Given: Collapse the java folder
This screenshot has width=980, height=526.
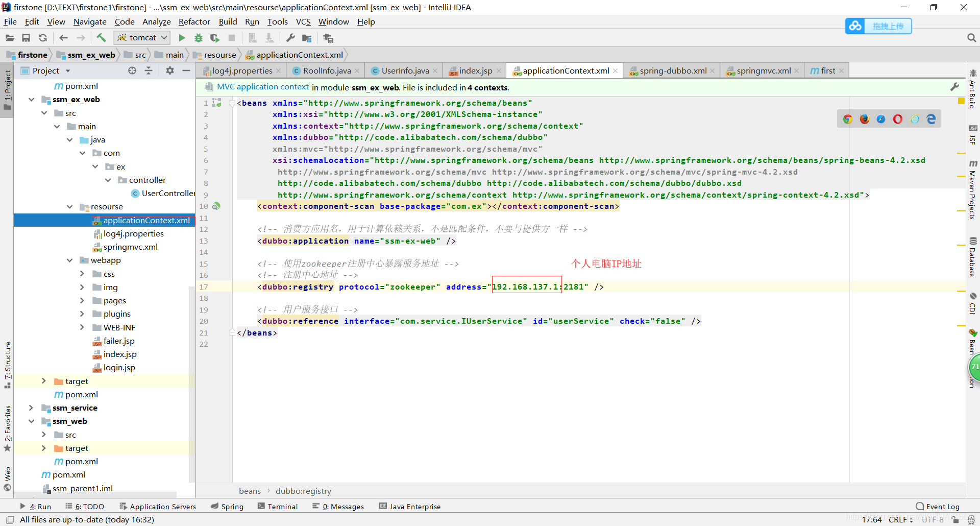Looking at the screenshot, I should point(70,140).
